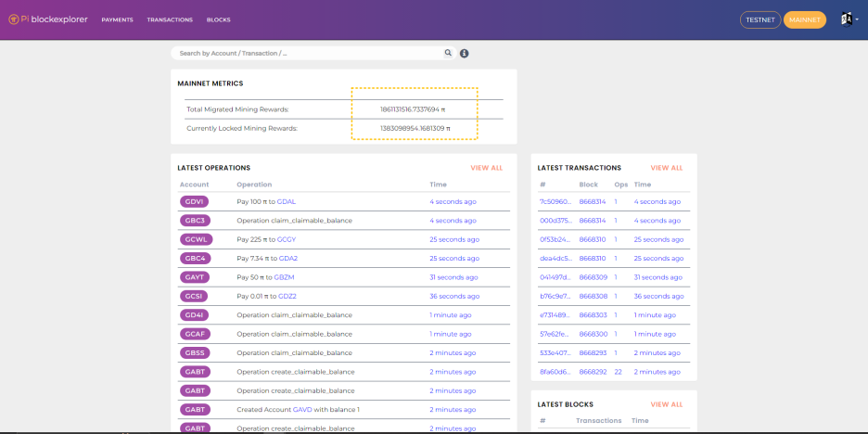Go to the TRANSACTIONS menu
868x434 pixels.
pos(170,19)
